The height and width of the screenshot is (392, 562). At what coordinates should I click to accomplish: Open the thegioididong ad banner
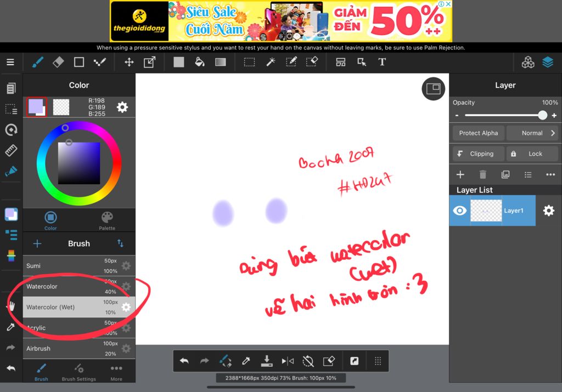[281, 21]
